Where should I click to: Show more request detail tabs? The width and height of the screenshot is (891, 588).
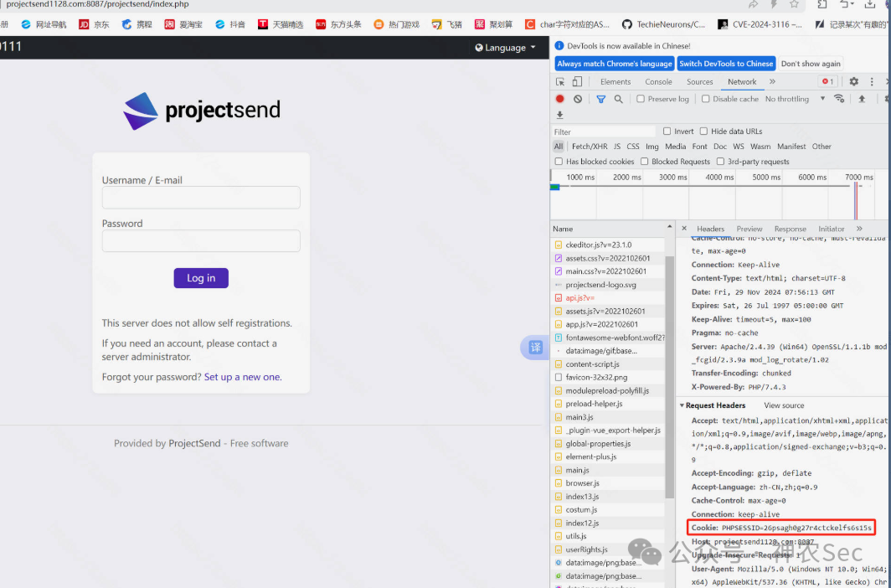[859, 229]
